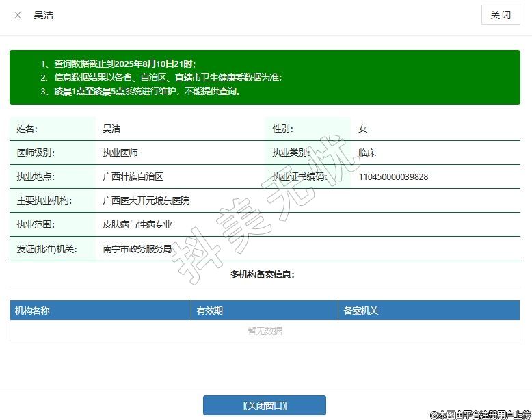Click the 备案机关 column header

(361, 311)
